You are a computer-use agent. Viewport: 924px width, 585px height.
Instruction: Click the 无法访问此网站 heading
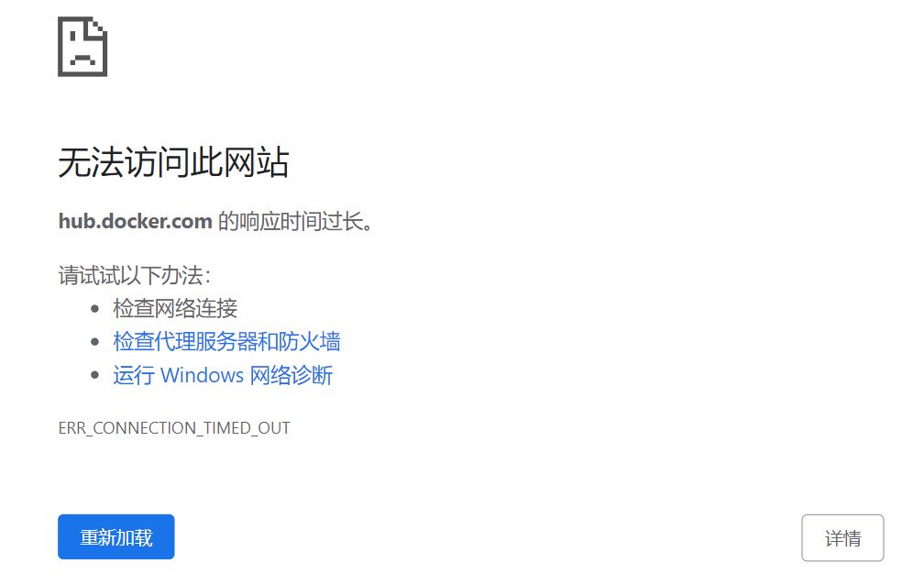(174, 162)
